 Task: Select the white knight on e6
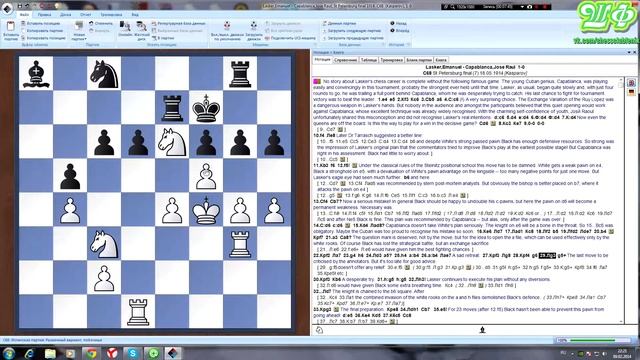pyautogui.click(x=172, y=142)
